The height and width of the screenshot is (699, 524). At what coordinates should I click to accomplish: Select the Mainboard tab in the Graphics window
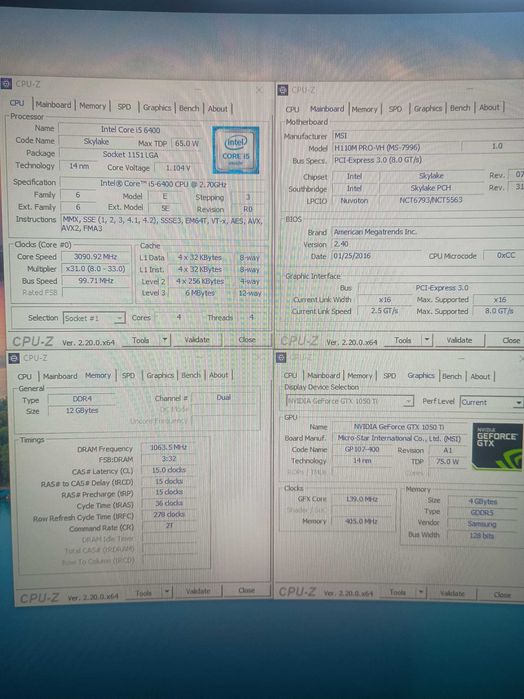(324, 376)
